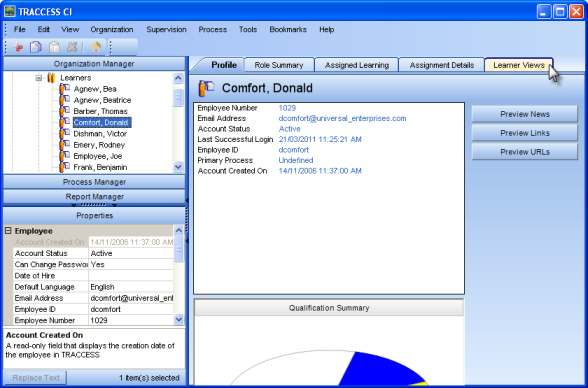Viewport: 588px width, 388px height.
Task: Click the splitter grip below Report Manager
Action: pos(94,205)
